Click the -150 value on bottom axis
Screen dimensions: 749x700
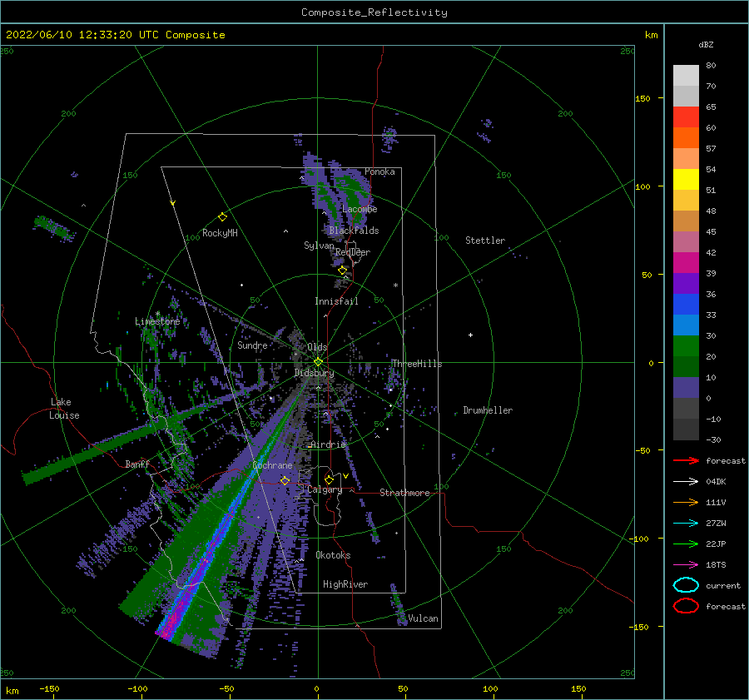point(49,688)
